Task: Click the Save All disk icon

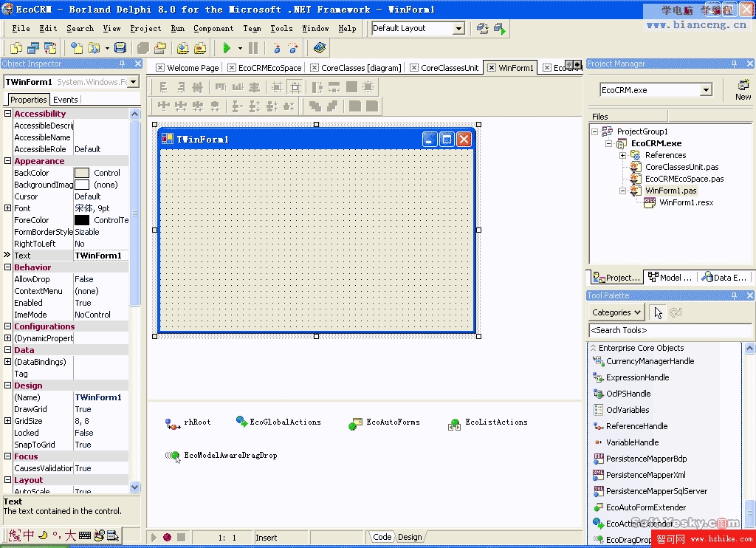Action: click(120, 48)
